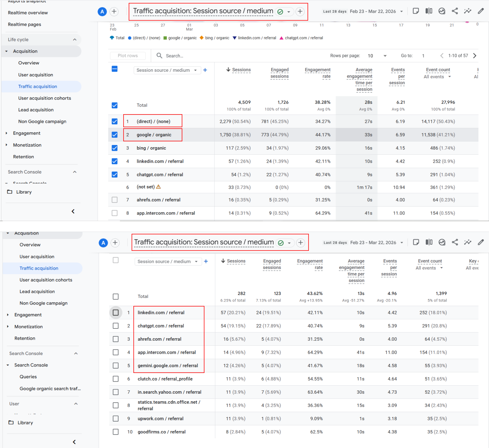Open customize comparisons icon in top report toolbar

click(416, 11)
